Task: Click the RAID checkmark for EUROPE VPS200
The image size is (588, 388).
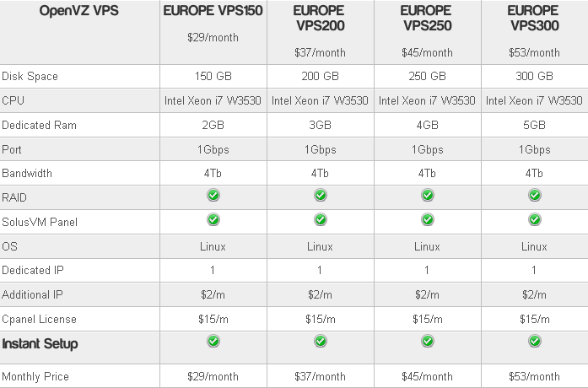Action: (x=321, y=196)
